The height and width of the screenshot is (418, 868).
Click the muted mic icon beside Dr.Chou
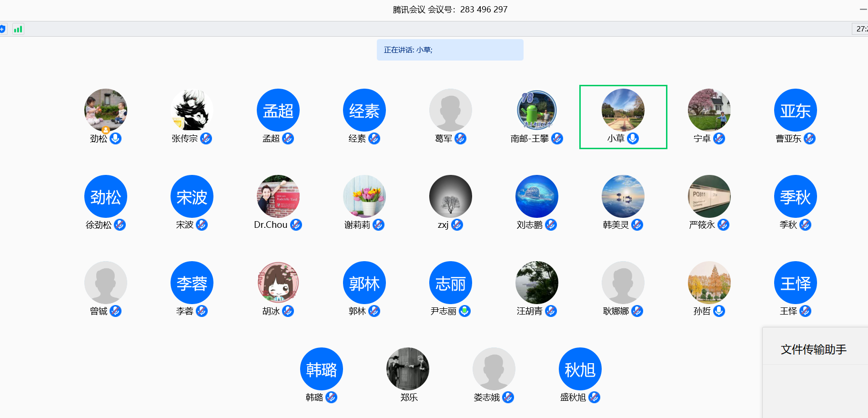tap(296, 224)
